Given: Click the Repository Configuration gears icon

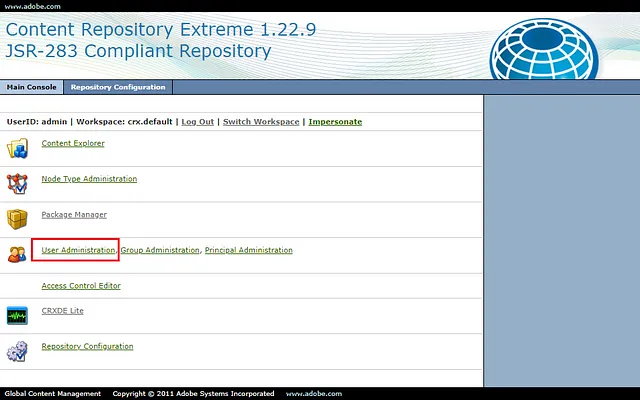Looking at the screenshot, I should click(17, 351).
